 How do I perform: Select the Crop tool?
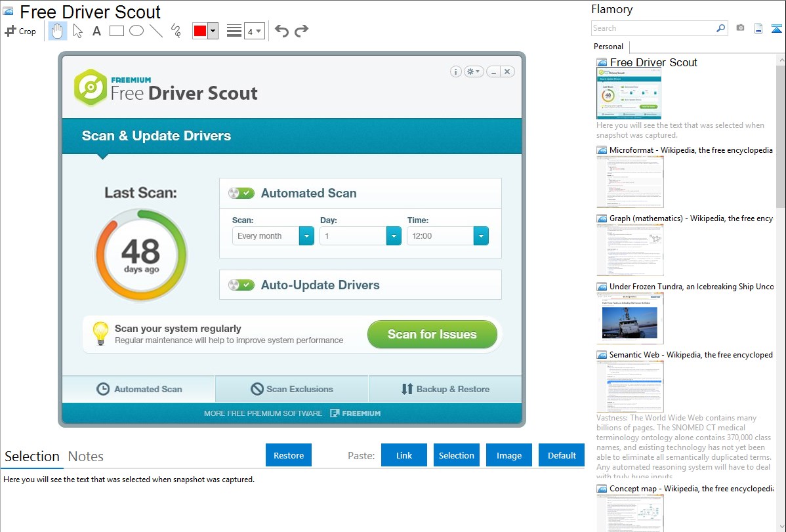tap(20, 31)
